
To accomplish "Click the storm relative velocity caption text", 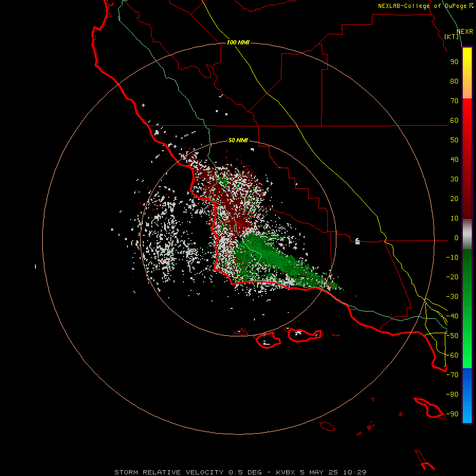I will click(240, 472).
